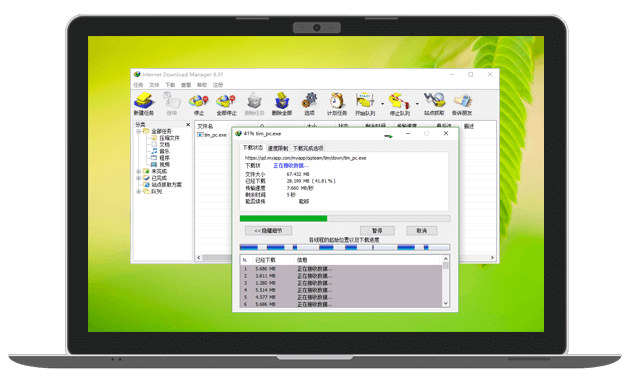Open the 文件 menu
Screen dimensions: 630x380
[x=154, y=85]
